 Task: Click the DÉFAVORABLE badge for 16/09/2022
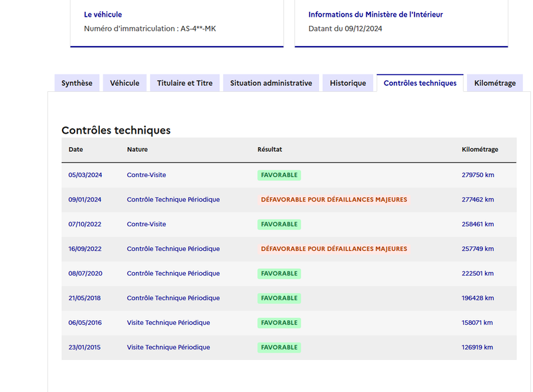point(334,249)
